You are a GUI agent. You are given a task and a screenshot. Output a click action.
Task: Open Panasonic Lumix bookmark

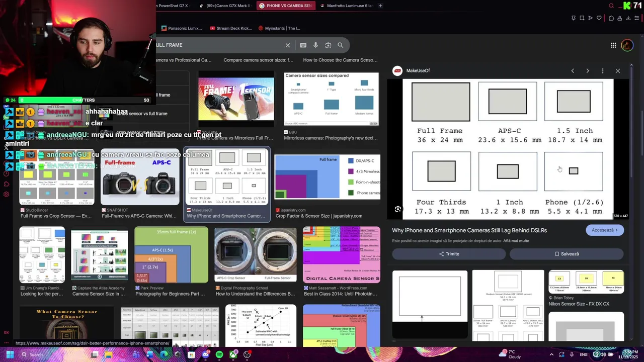click(x=181, y=28)
